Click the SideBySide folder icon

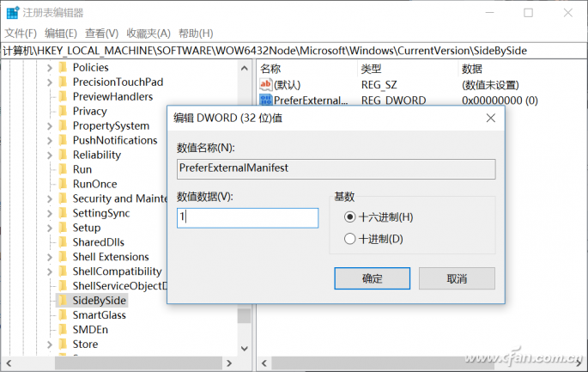[63, 301]
